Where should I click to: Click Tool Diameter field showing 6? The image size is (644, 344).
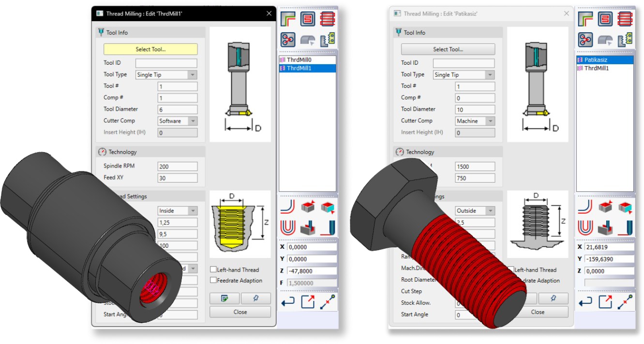pos(178,110)
